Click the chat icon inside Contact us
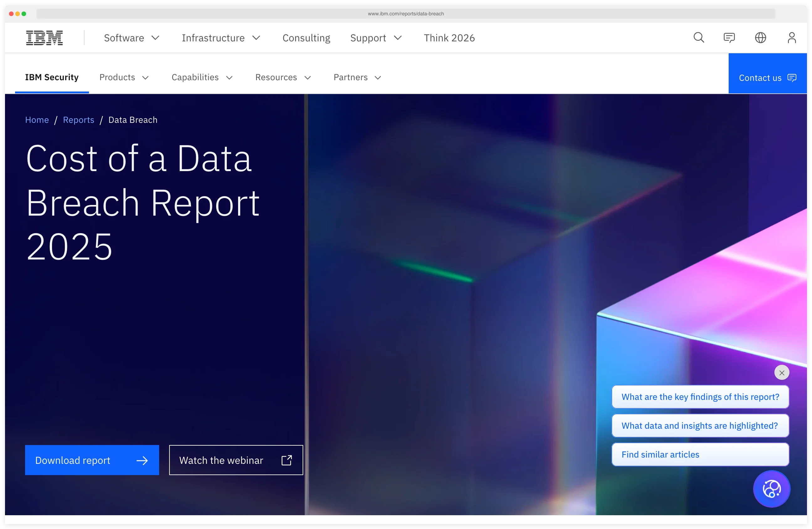This screenshot has height=529, width=812. coord(792,78)
